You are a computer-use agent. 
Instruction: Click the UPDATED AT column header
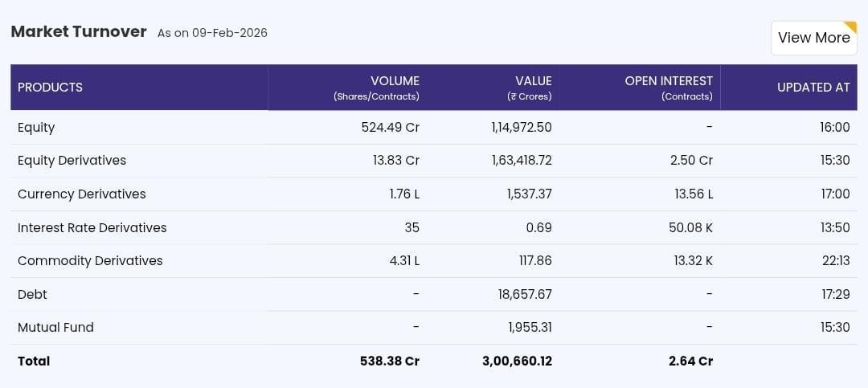click(813, 88)
